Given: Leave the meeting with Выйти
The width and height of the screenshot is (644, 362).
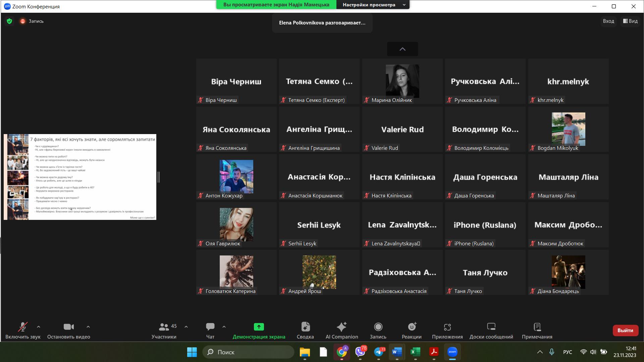Looking at the screenshot, I should pos(625,330).
